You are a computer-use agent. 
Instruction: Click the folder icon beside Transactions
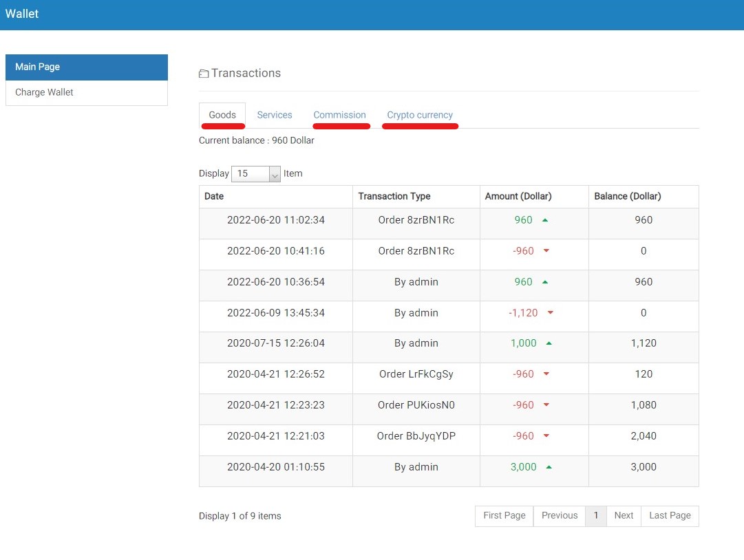[x=204, y=74]
